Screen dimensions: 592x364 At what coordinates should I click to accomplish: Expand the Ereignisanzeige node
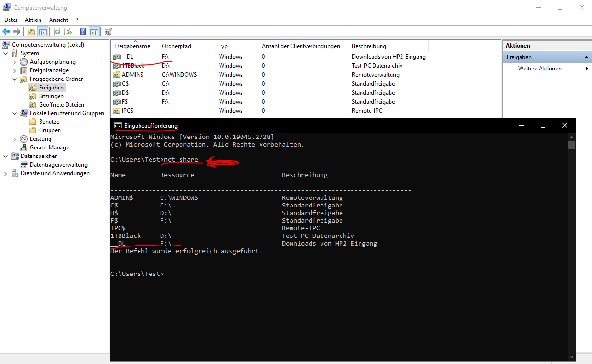coord(15,70)
